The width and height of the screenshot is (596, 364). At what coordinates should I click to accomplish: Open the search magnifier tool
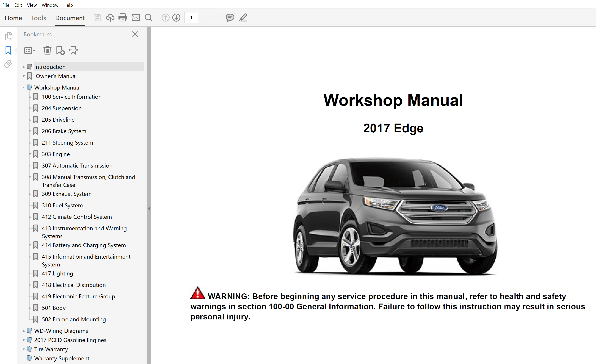click(149, 18)
